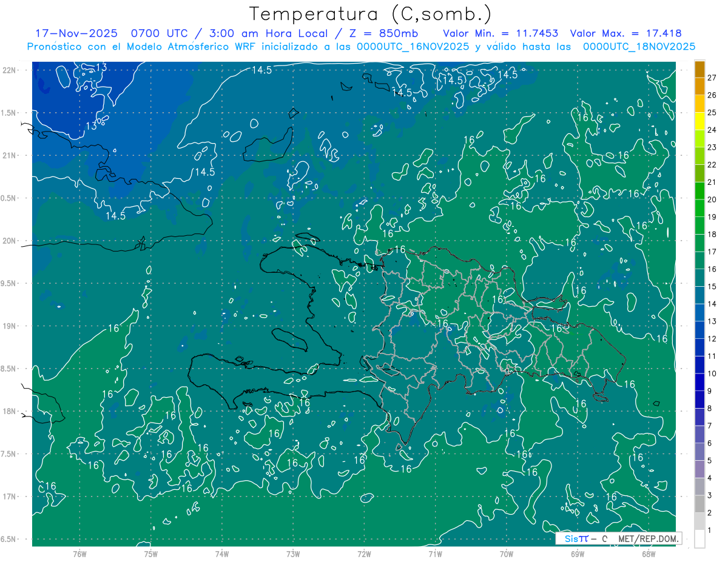
Task: Click the white color band at the legend's bottom
Action: tap(699, 538)
